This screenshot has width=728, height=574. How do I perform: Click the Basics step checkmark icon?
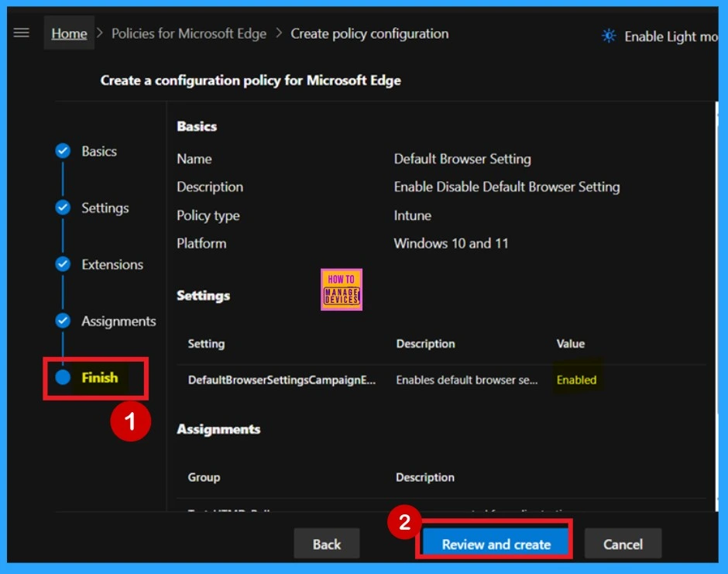click(x=63, y=151)
